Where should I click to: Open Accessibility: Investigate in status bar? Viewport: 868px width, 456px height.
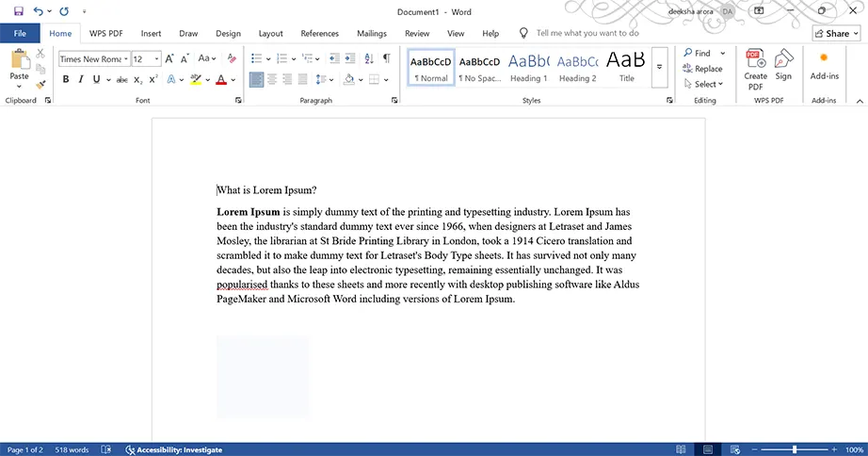tap(174, 450)
